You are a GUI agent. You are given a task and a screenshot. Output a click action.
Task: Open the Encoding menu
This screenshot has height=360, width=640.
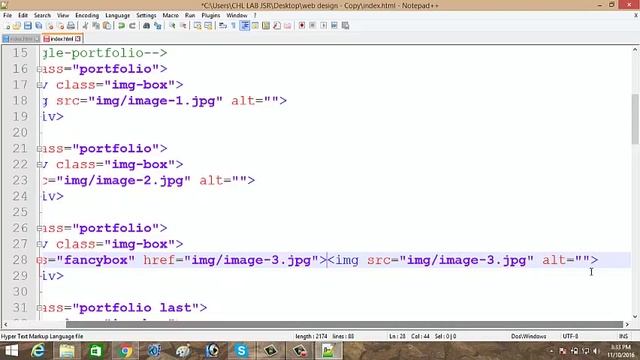point(87,16)
